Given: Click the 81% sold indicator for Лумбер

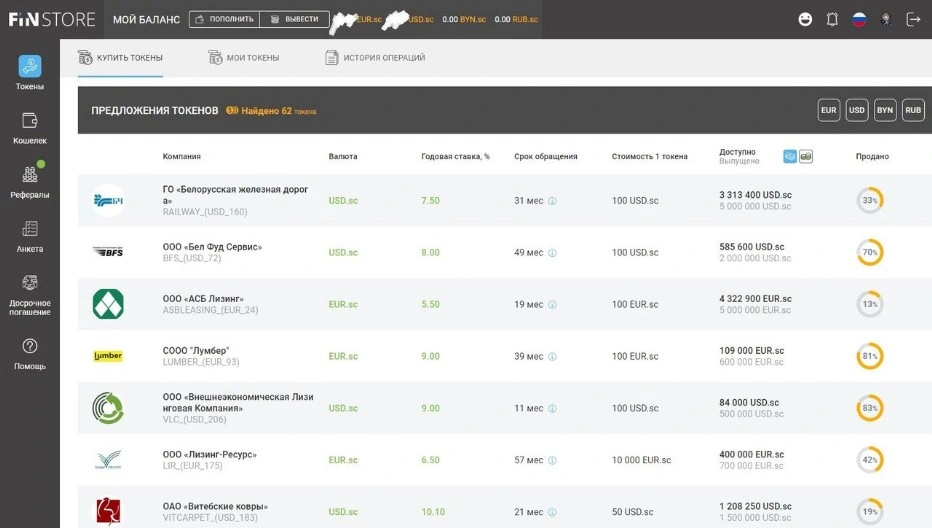Looking at the screenshot, I should pyautogui.click(x=870, y=356).
